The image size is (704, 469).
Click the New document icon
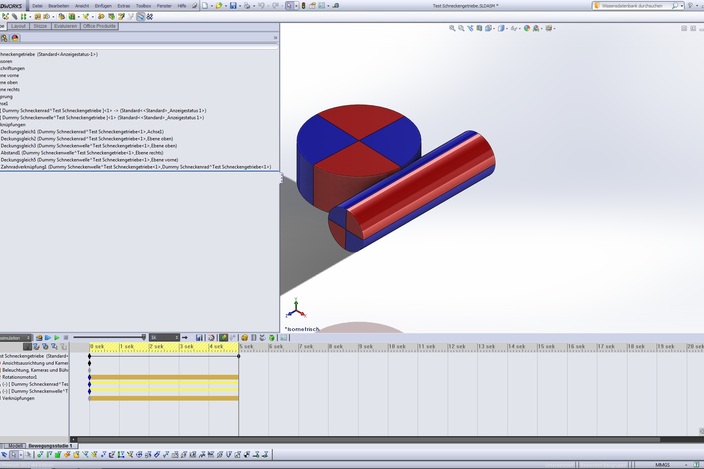(x=205, y=5)
